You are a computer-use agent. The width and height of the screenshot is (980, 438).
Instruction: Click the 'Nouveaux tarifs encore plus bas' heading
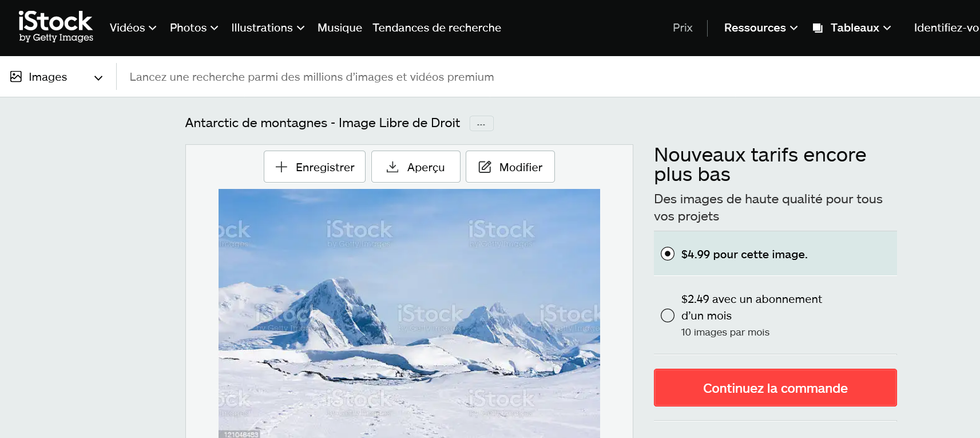pyautogui.click(x=760, y=164)
